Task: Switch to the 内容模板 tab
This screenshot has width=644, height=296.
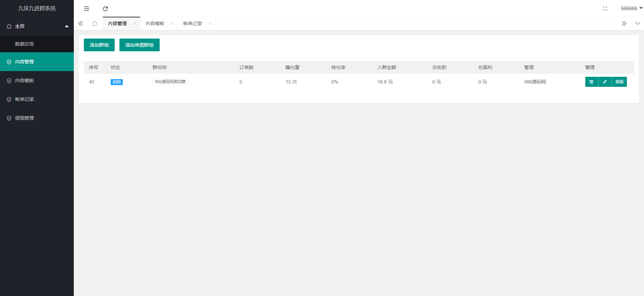Action: pyautogui.click(x=155, y=23)
